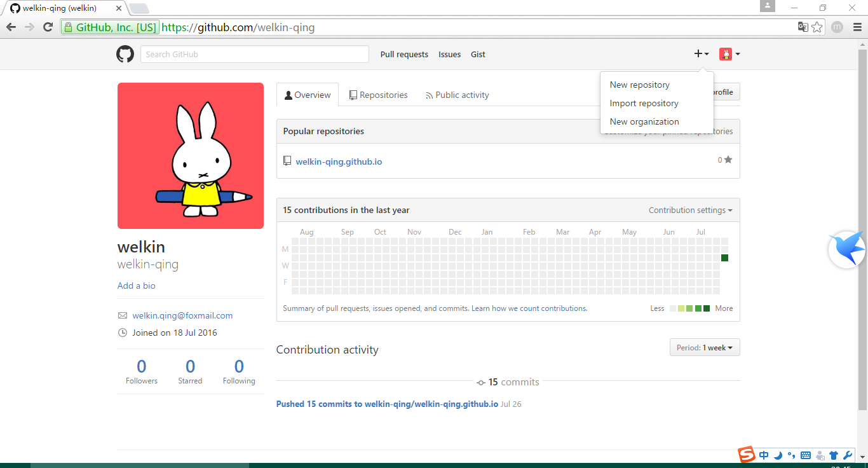Click the repository book icon beside welkin-qing.github.io

click(x=287, y=160)
